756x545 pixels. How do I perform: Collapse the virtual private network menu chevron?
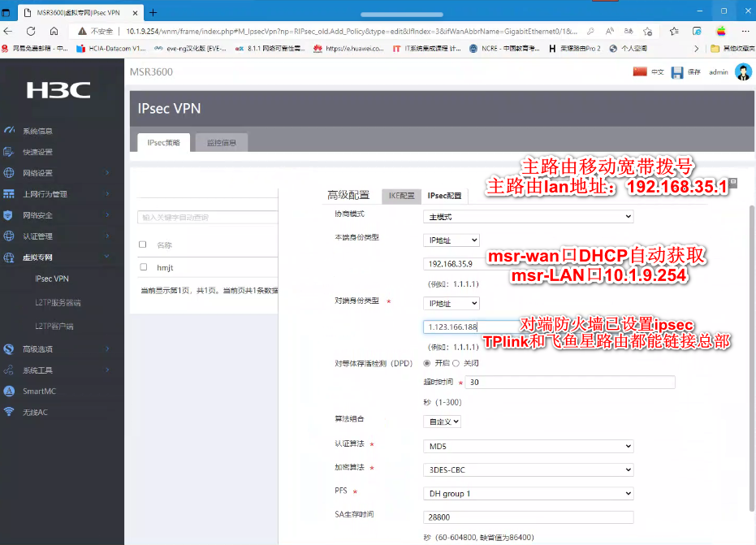coord(107,257)
